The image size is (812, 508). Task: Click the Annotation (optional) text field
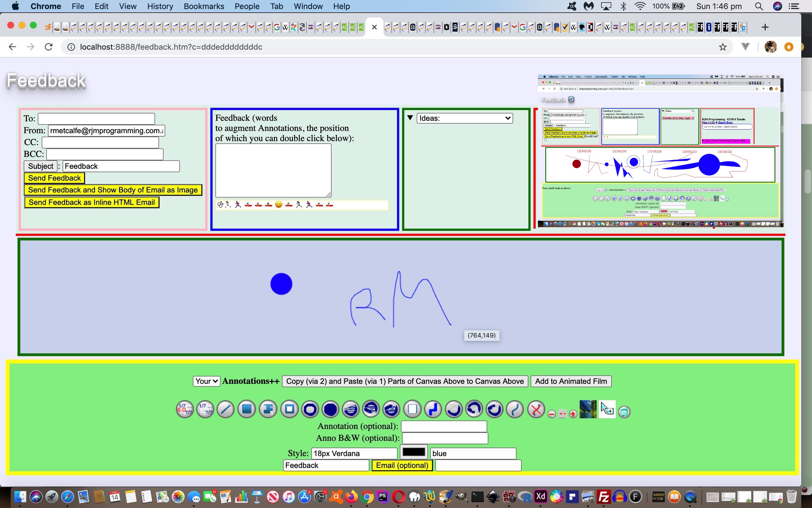pos(444,426)
